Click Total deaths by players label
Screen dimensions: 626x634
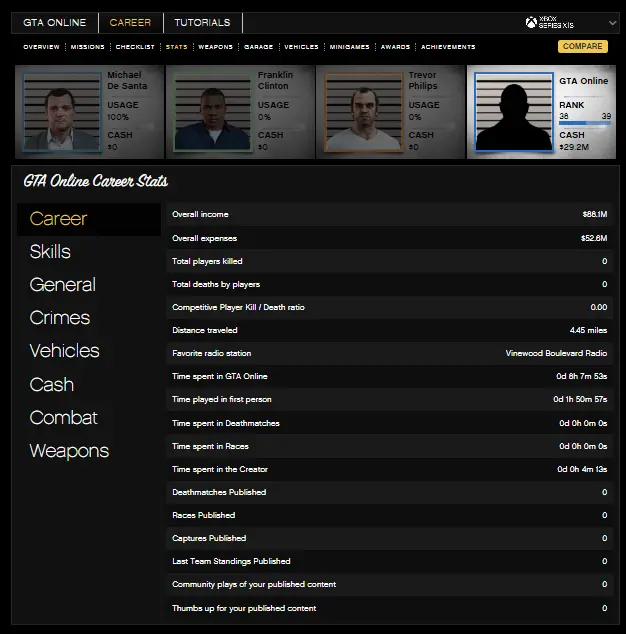point(216,284)
